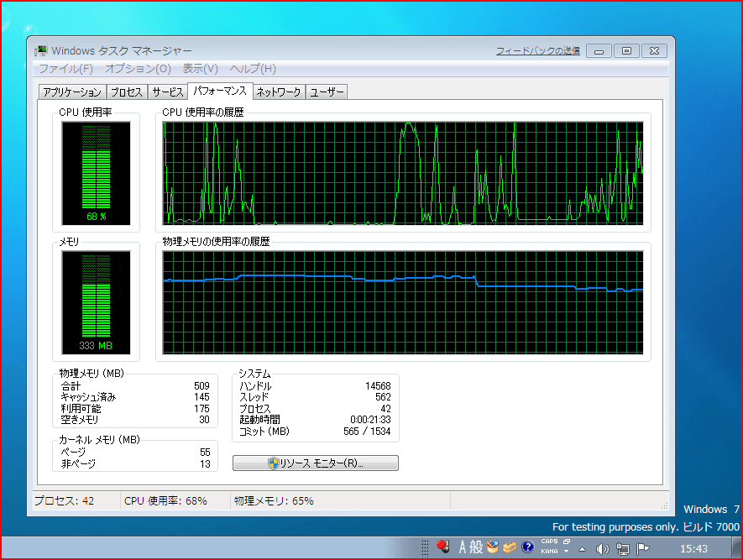Open the language bar options dropdown arrow
Screen dimensions: 743x560
(x=566, y=552)
